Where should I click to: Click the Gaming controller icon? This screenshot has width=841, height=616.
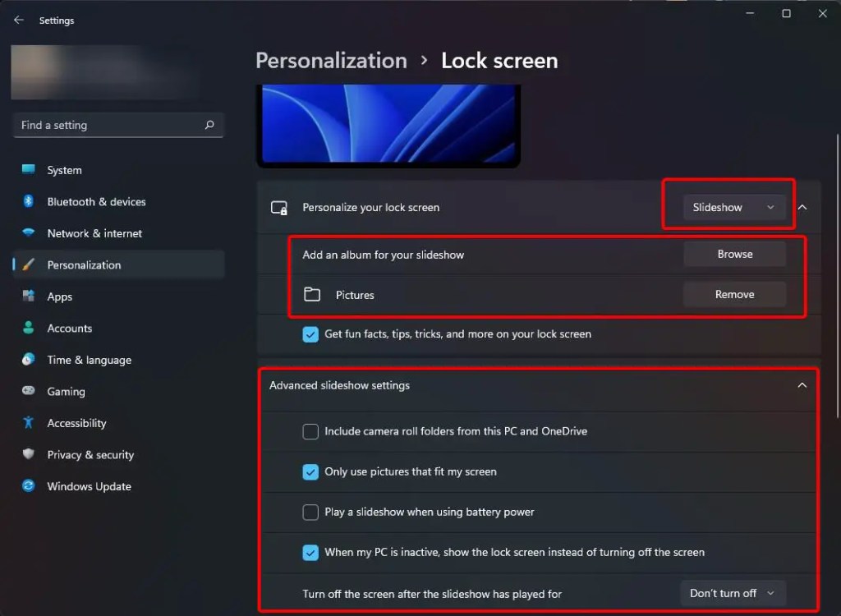point(29,391)
